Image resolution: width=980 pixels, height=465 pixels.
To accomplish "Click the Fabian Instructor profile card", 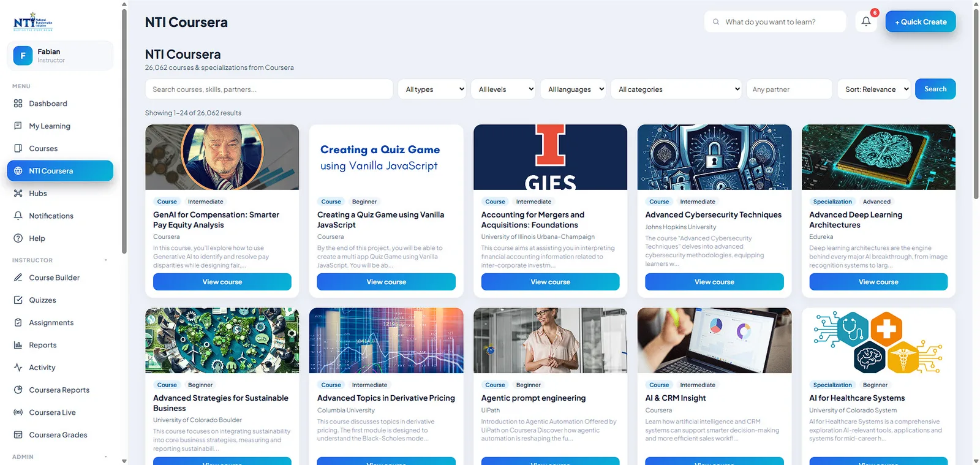I will click(x=60, y=56).
